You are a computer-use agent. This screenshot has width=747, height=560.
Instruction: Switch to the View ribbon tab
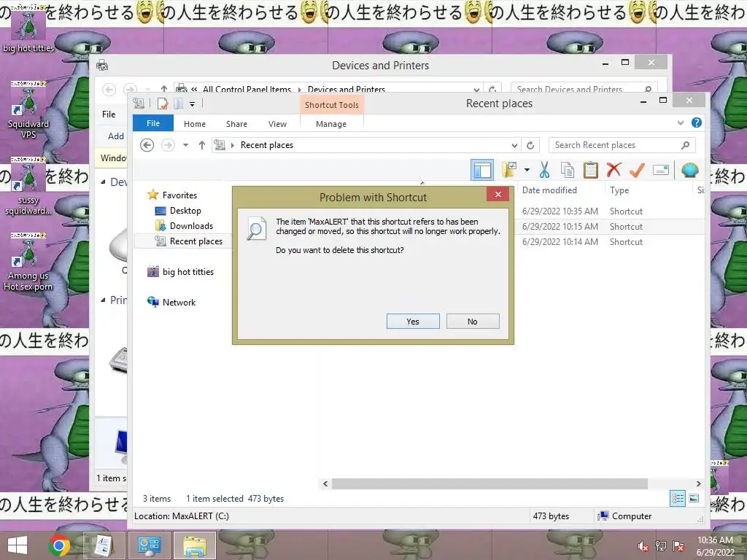tap(277, 124)
